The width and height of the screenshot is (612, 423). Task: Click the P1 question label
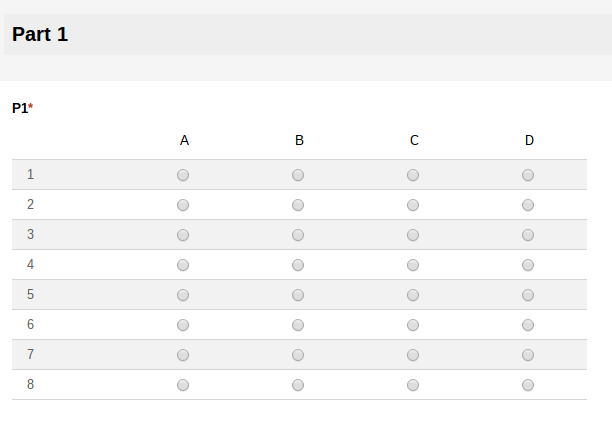coord(20,108)
